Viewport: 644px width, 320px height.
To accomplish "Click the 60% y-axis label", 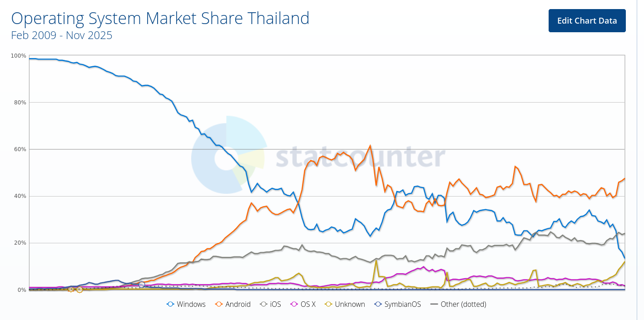I will click(18, 149).
